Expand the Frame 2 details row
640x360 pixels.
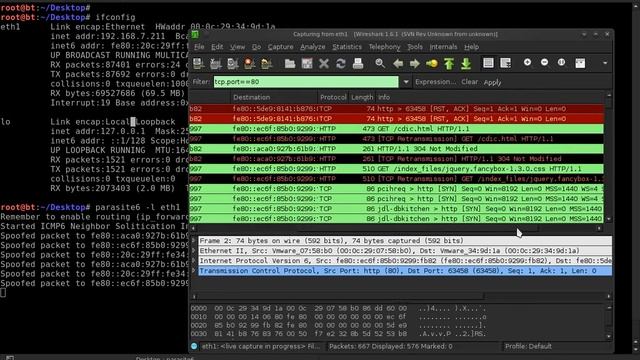pos(193,241)
